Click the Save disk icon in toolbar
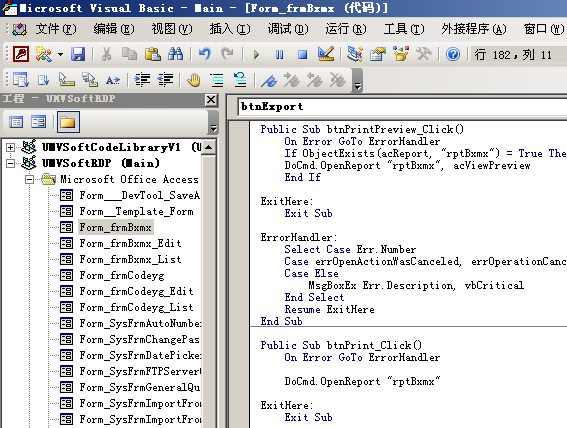The image size is (567, 428). point(78,54)
